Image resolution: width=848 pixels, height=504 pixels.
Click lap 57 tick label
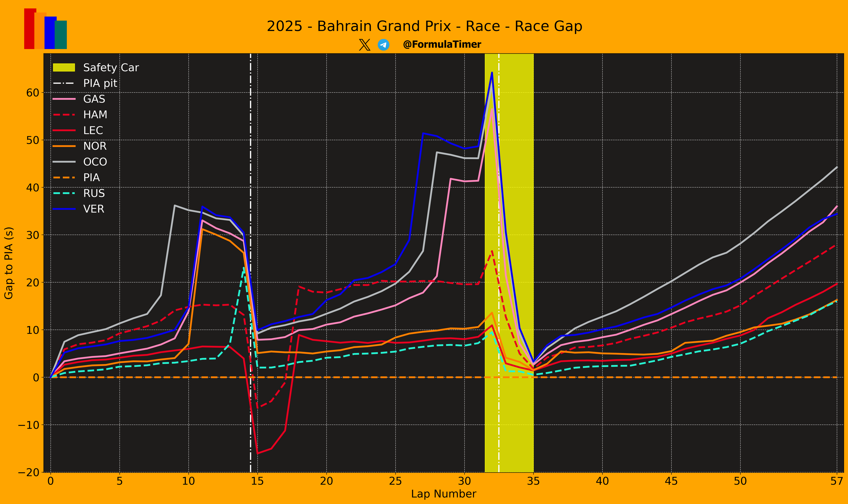[x=836, y=481]
